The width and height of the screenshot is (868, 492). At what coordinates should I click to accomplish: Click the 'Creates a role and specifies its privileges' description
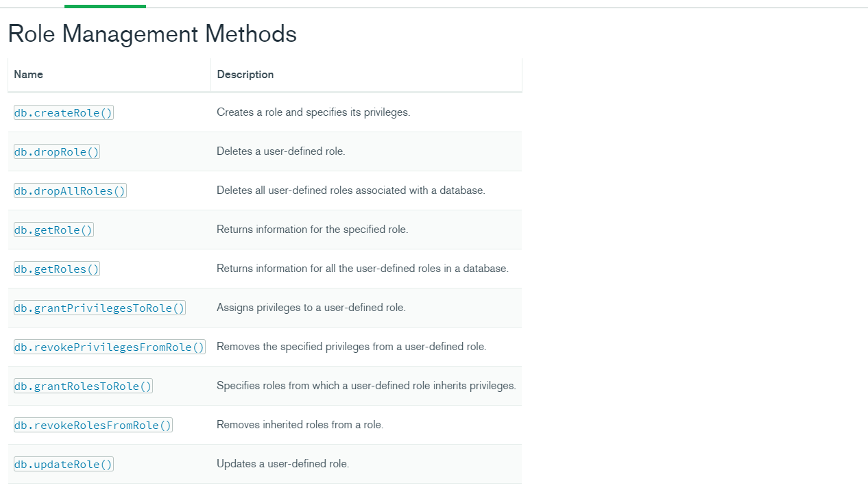tap(313, 112)
